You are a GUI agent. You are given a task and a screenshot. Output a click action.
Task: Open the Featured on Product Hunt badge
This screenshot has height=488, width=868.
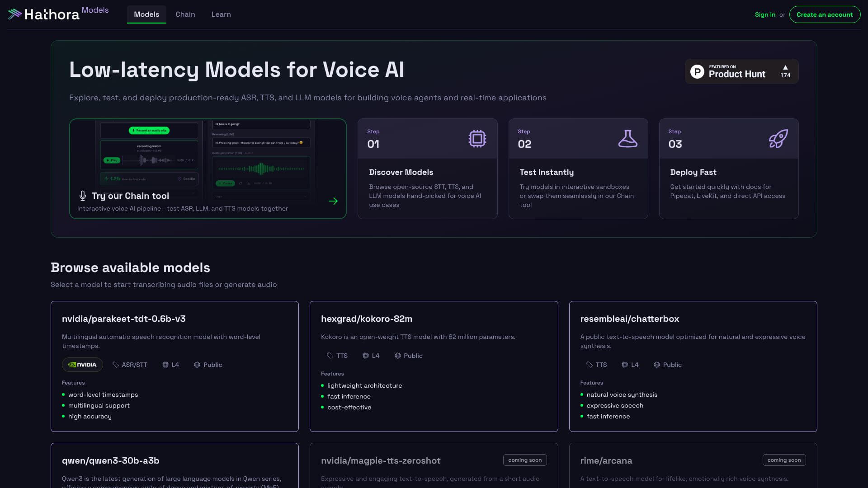[736, 71]
